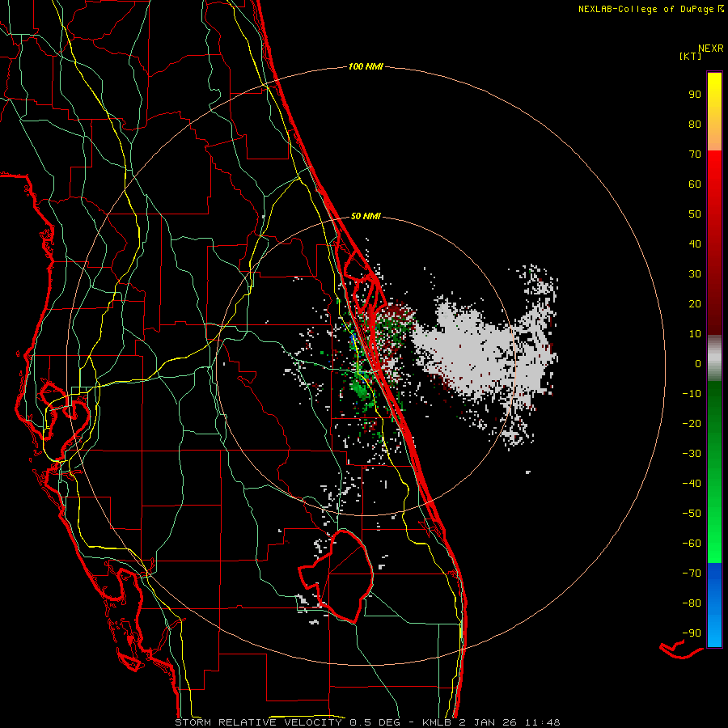The image size is (728, 728).
Task: Click the red lake outline in southern region
Action: coord(336,576)
